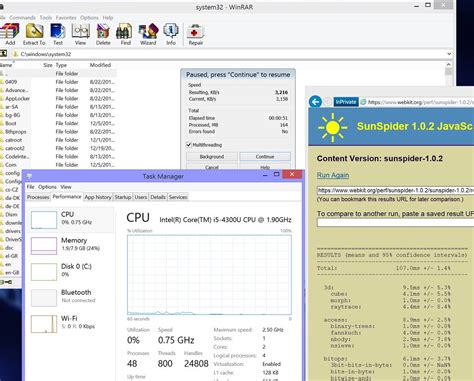Select the en-GB folder in WinRAR

point(12,272)
